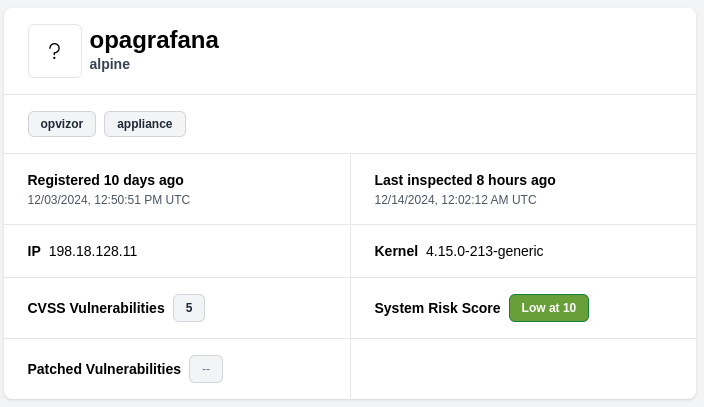Click the Registered 10 days ago heading

click(106, 180)
